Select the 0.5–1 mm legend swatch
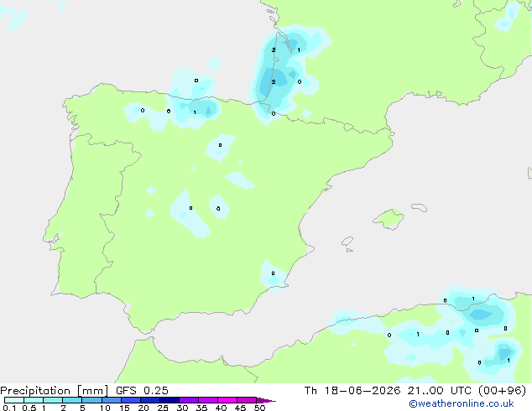This screenshot has width=532, height=411. pos(34,400)
